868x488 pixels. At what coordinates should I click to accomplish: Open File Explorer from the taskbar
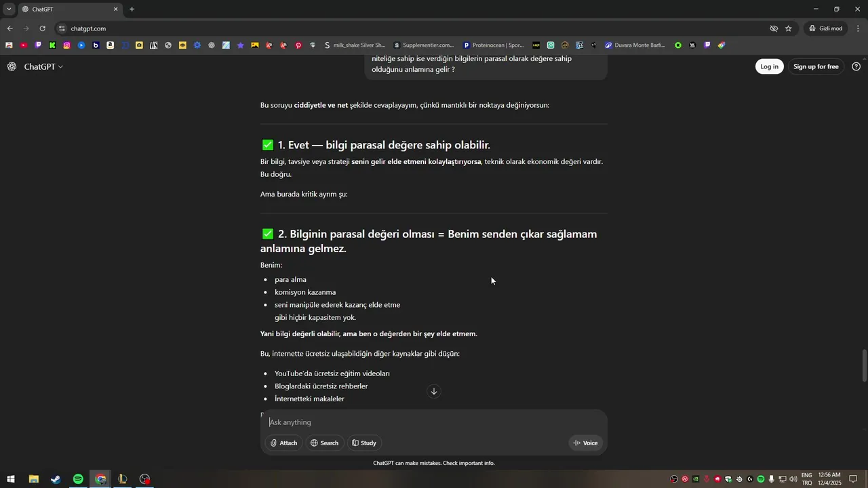(33, 479)
